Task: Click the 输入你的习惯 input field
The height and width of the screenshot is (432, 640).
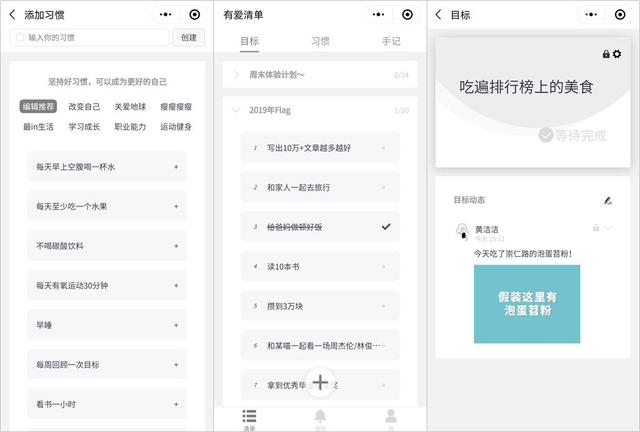Action: 89,38
